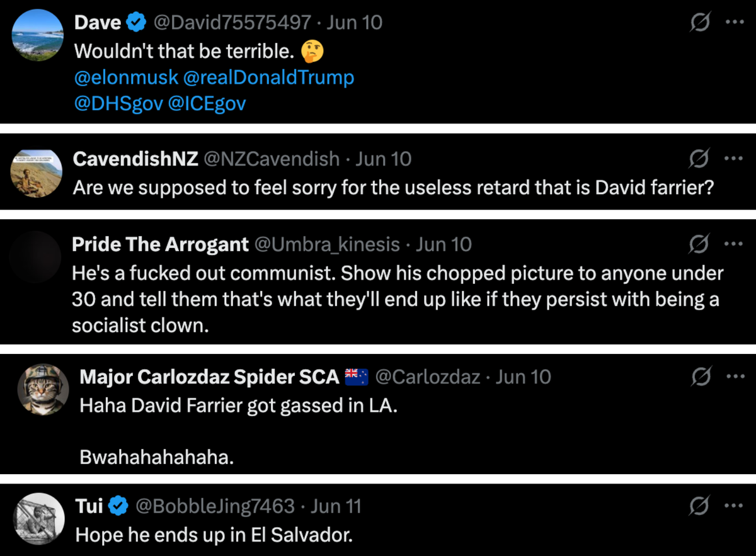The height and width of the screenshot is (556, 756).
Task: Click Grok icon on Tui's tweet
Action: point(699,506)
